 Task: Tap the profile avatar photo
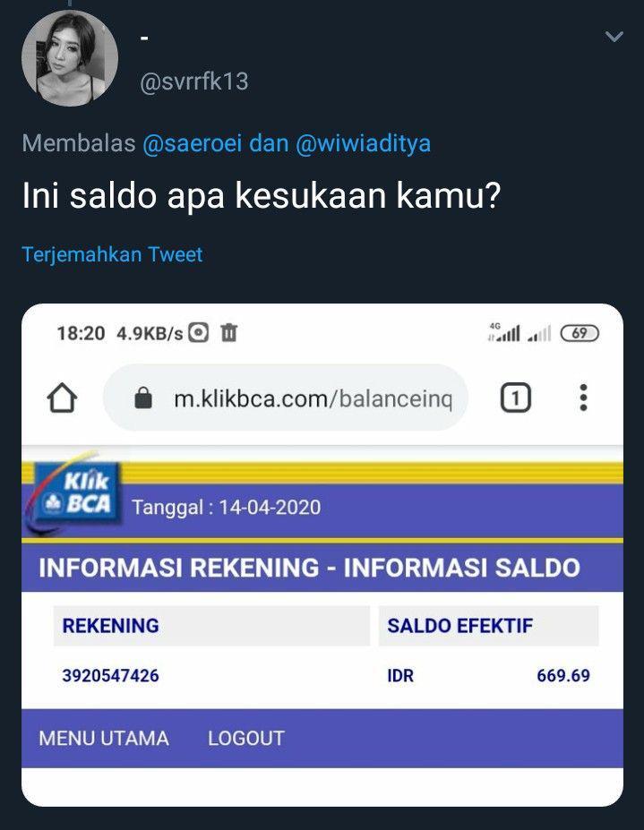click(69, 57)
